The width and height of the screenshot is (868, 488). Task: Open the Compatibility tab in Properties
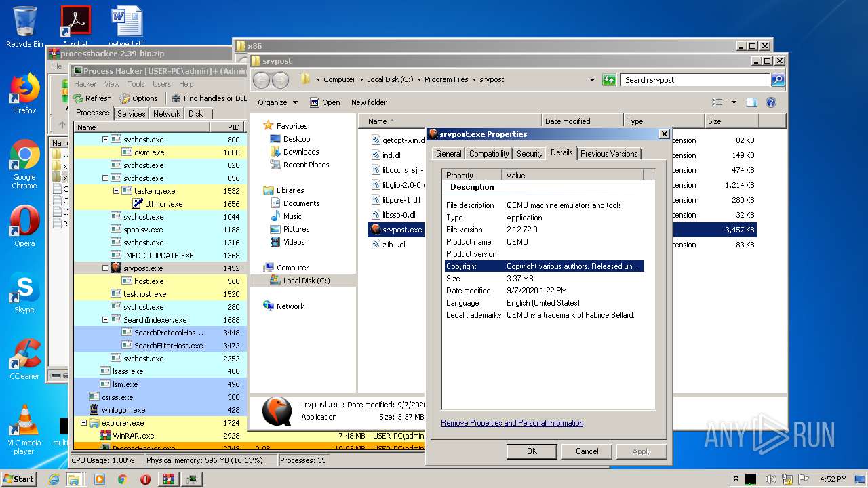(489, 154)
